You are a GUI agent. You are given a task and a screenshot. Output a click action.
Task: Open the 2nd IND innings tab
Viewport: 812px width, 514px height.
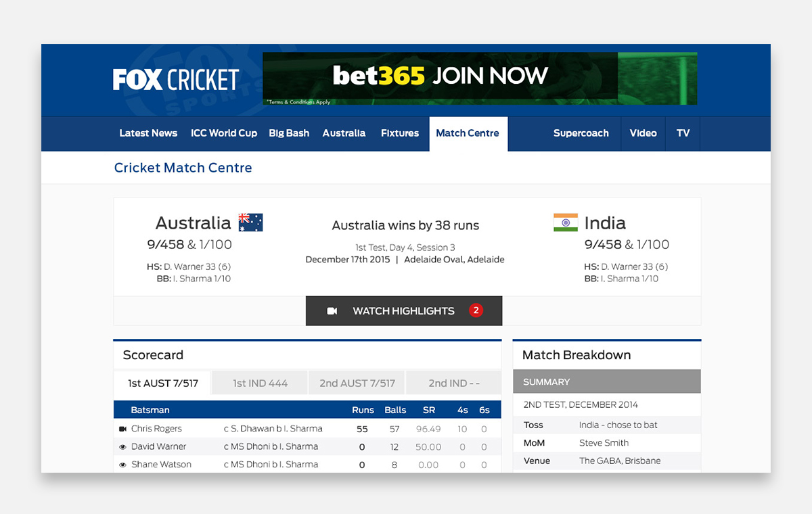[454, 383]
